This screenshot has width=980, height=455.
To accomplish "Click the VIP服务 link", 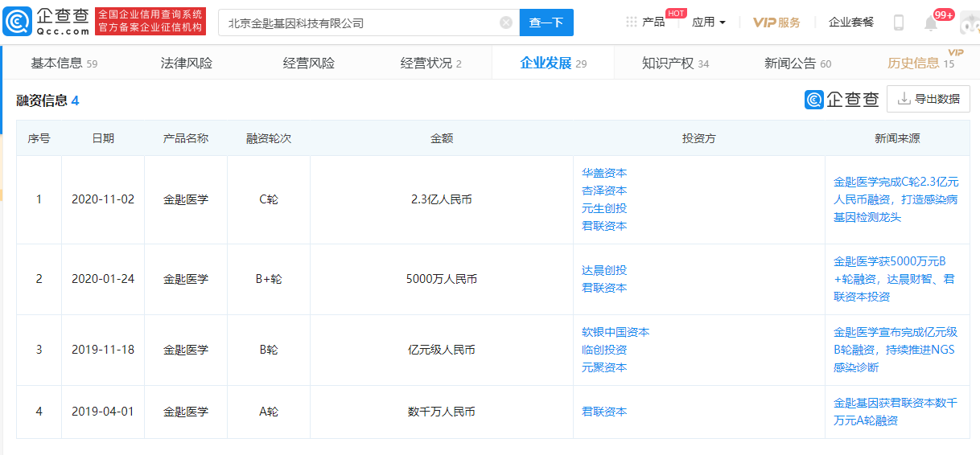I will point(776,23).
